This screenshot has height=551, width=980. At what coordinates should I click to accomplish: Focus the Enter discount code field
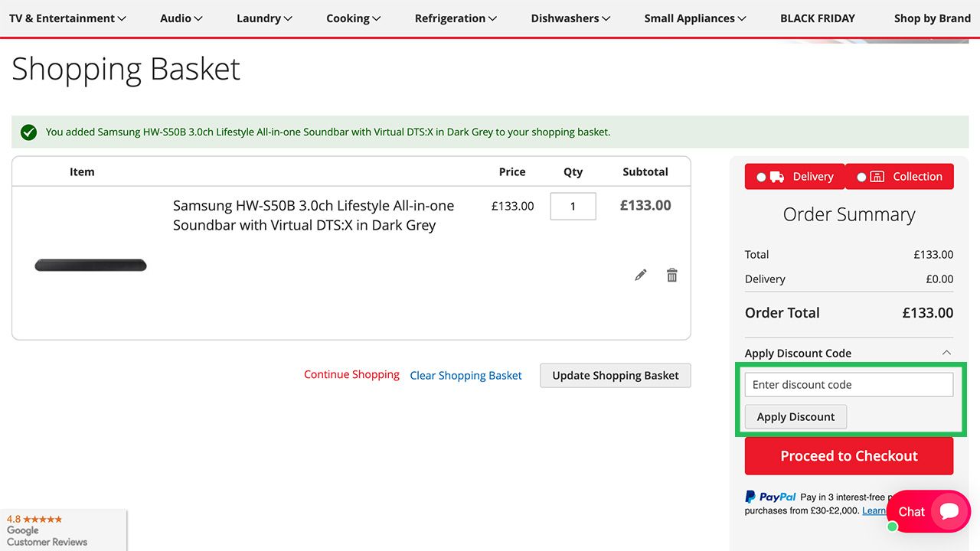849,384
